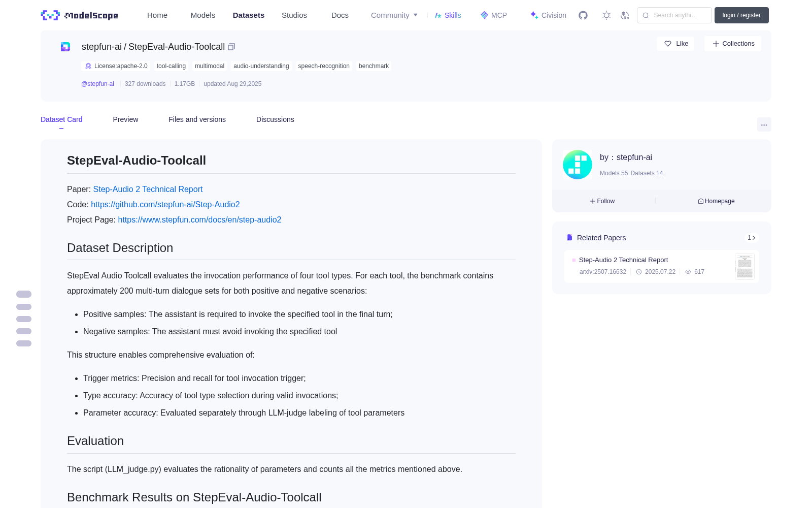Open the Step-Audio 2 Technical Report paper link
Image resolution: width=812 pixels, height=508 pixels.
[x=148, y=189]
